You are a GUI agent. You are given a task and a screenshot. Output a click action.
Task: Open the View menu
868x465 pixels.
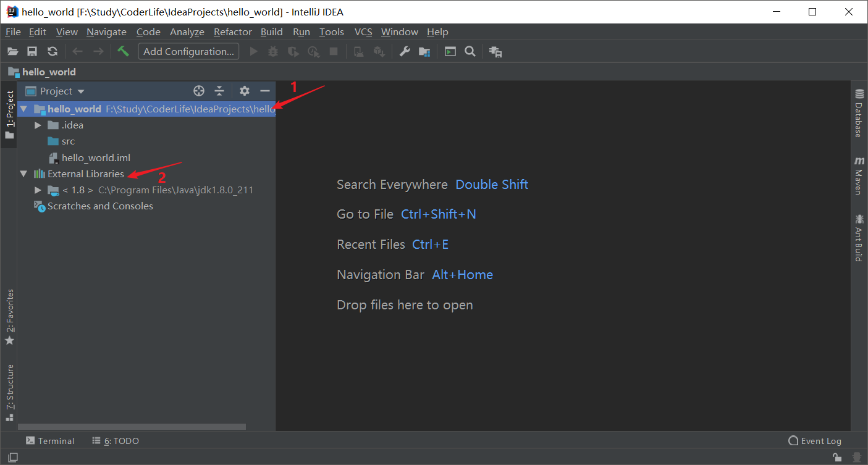[x=67, y=32]
